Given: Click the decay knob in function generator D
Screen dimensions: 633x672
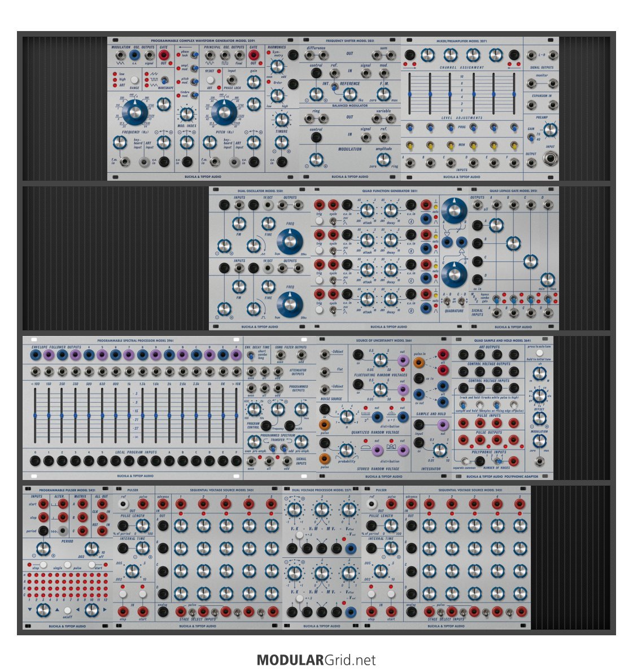Looking at the screenshot, I should (390, 299).
